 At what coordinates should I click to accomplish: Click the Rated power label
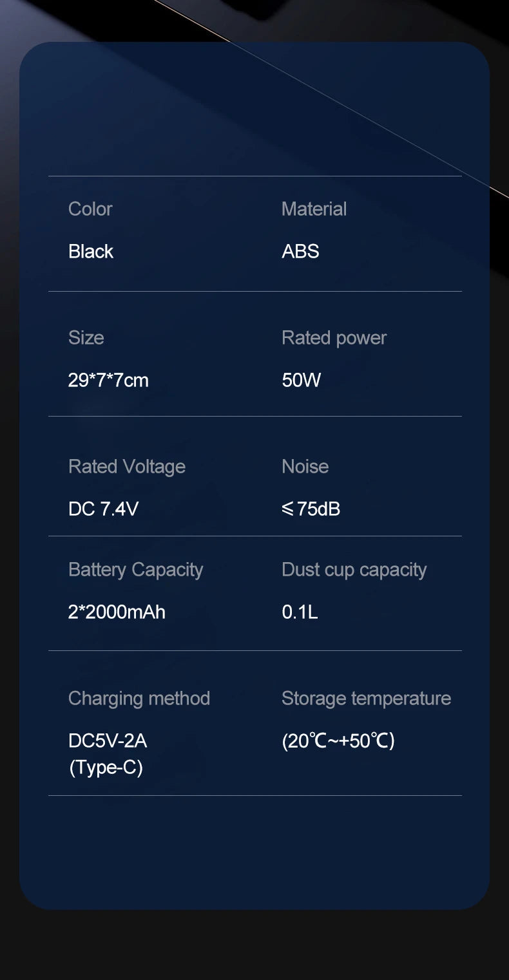[x=334, y=338]
